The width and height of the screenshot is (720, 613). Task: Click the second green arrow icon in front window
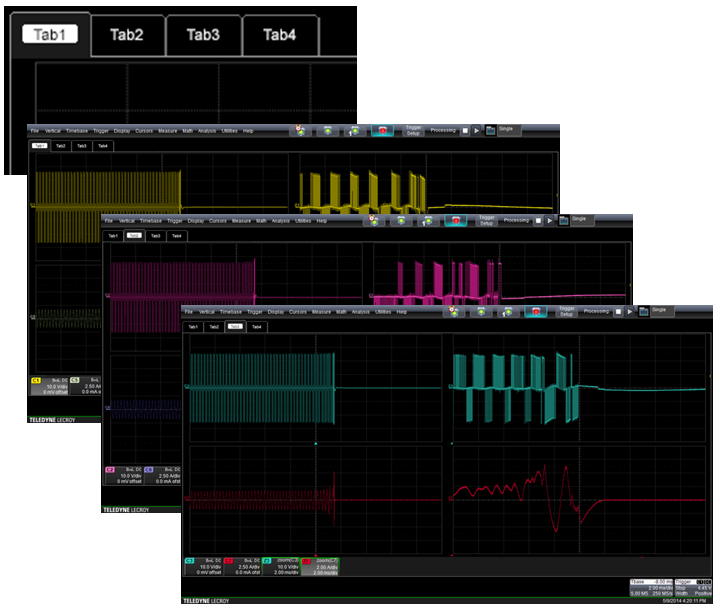point(508,311)
